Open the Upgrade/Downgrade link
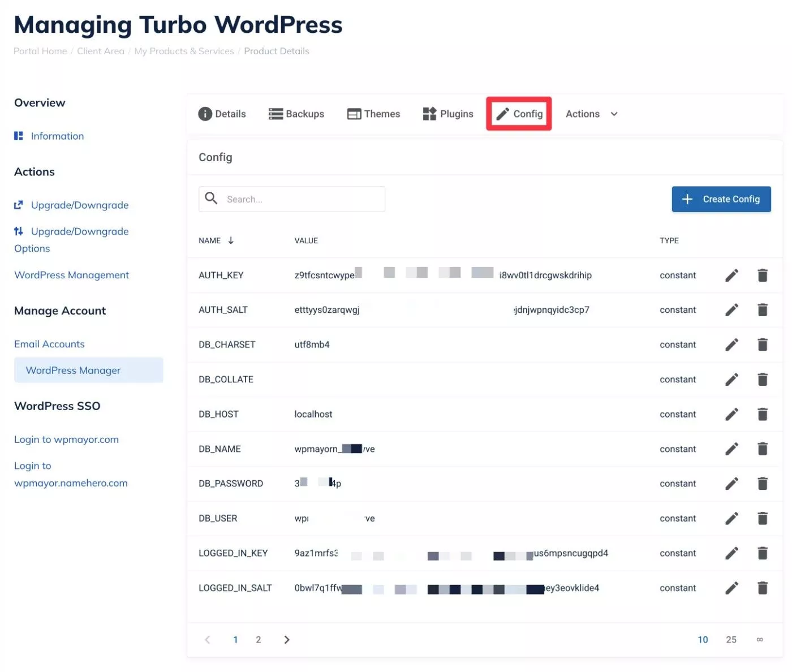This screenshot has height=672, width=792. coord(71,205)
